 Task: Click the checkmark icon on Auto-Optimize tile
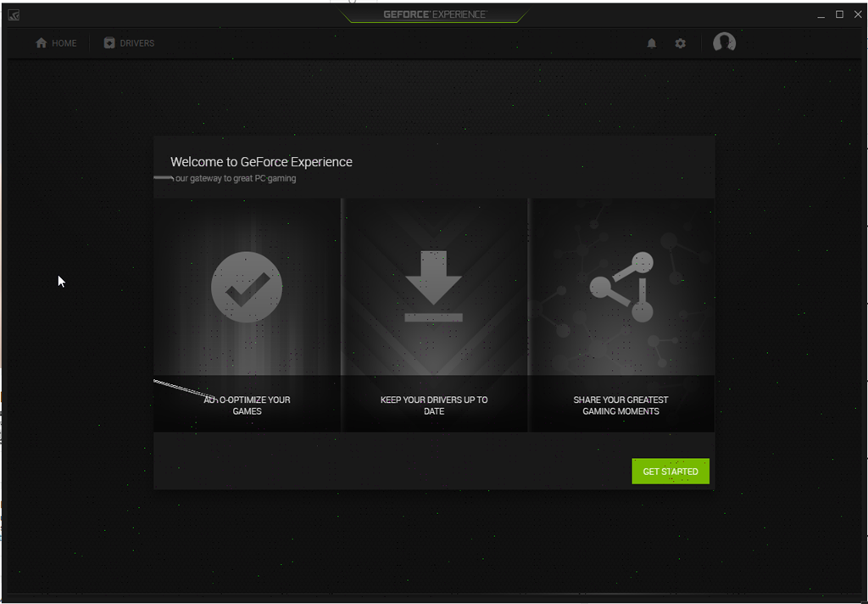click(x=246, y=287)
